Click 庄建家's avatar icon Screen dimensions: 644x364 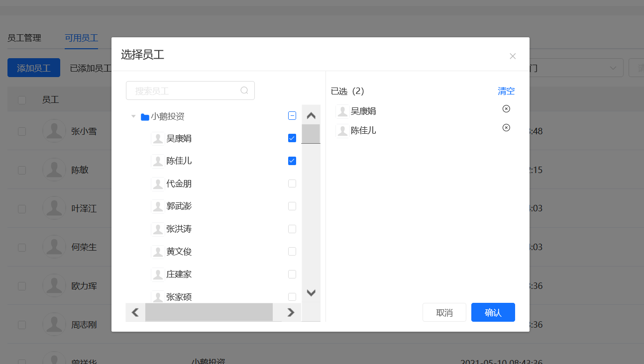coord(158,274)
